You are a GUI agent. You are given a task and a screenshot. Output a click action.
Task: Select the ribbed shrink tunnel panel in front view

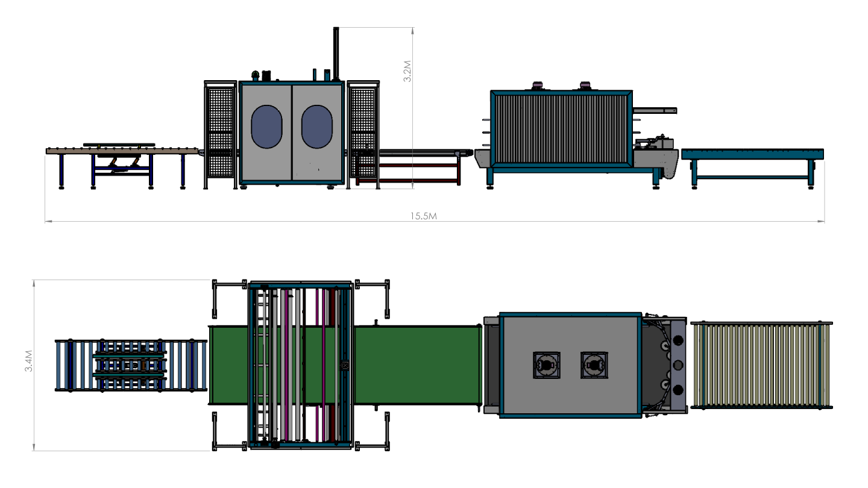pyautogui.click(x=561, y=128)
